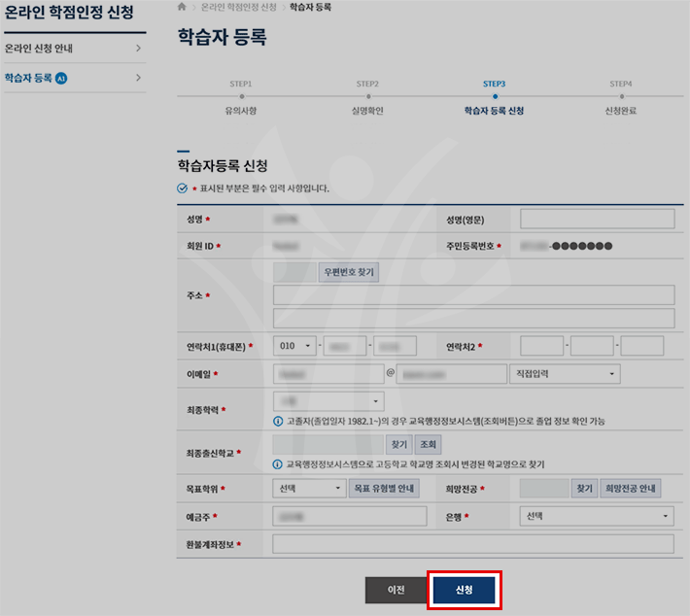Click 찾기 button next to 희망전공
The image size is (690, 616).
click(583, 489)
